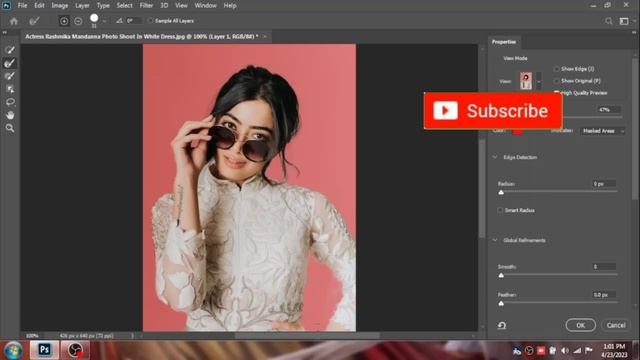Select the Hand tool
Image resolution: width=640 pixels, height=360 pixels.
coord(10,115)
